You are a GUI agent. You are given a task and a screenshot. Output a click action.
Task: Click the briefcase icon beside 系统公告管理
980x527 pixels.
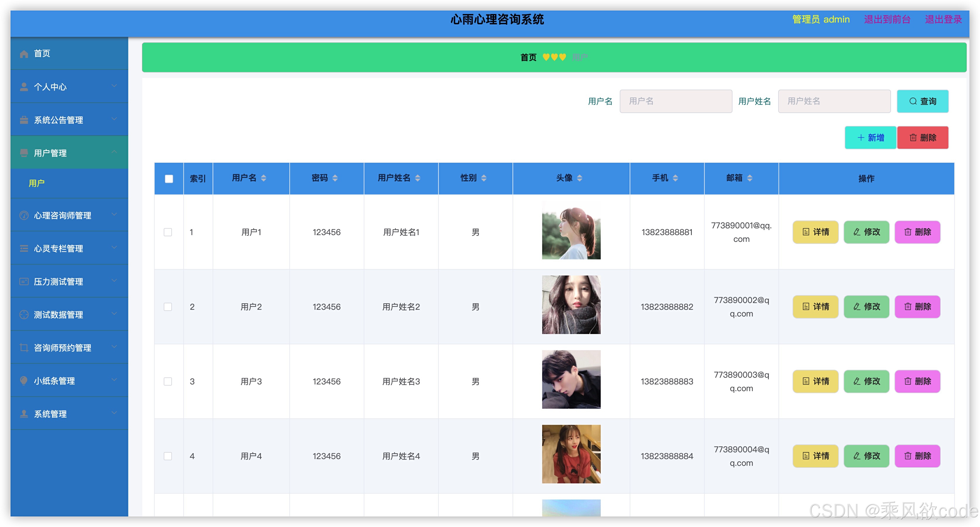24,120
